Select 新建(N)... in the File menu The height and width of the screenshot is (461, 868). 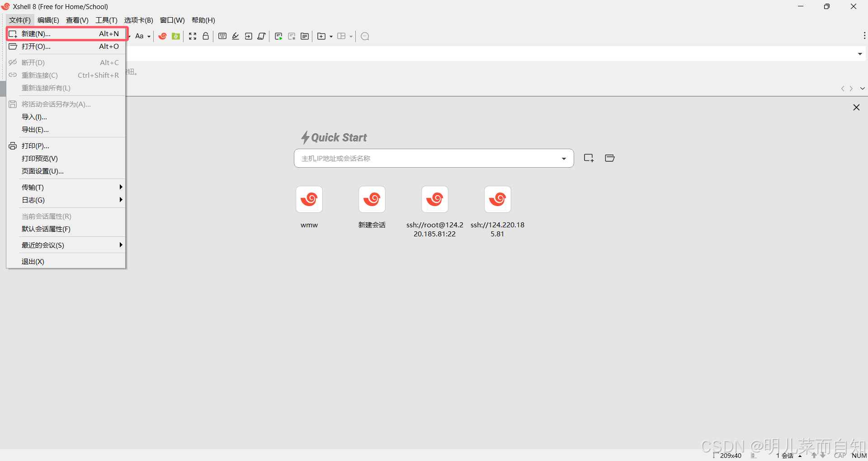click(x=66, y=34)
